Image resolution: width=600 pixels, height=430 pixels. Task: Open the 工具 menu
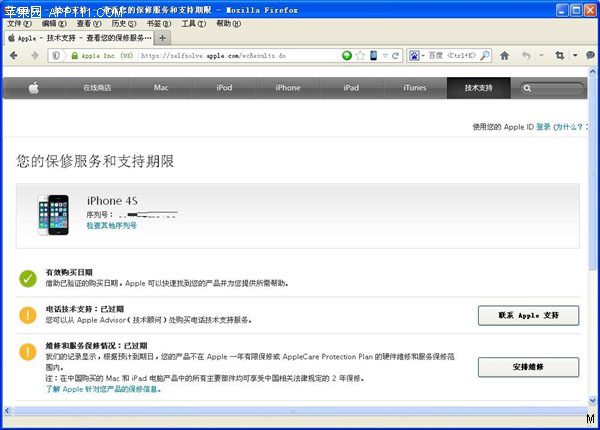click(194, 24)
